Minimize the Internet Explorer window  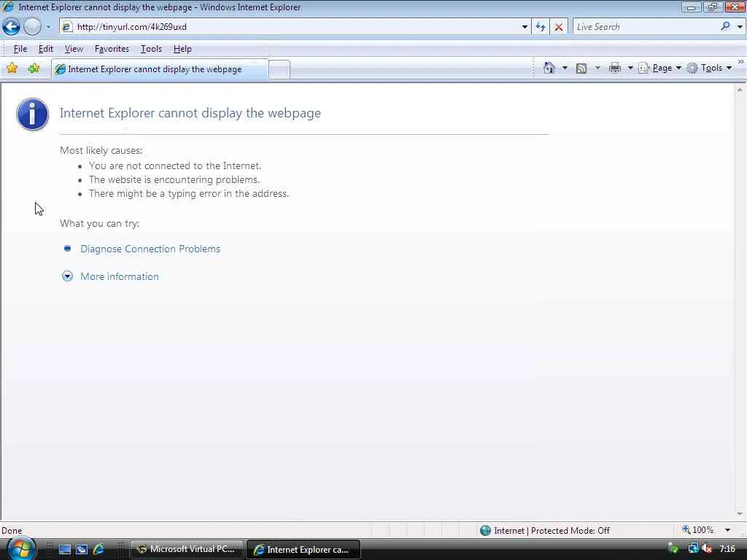click(691, 7)
